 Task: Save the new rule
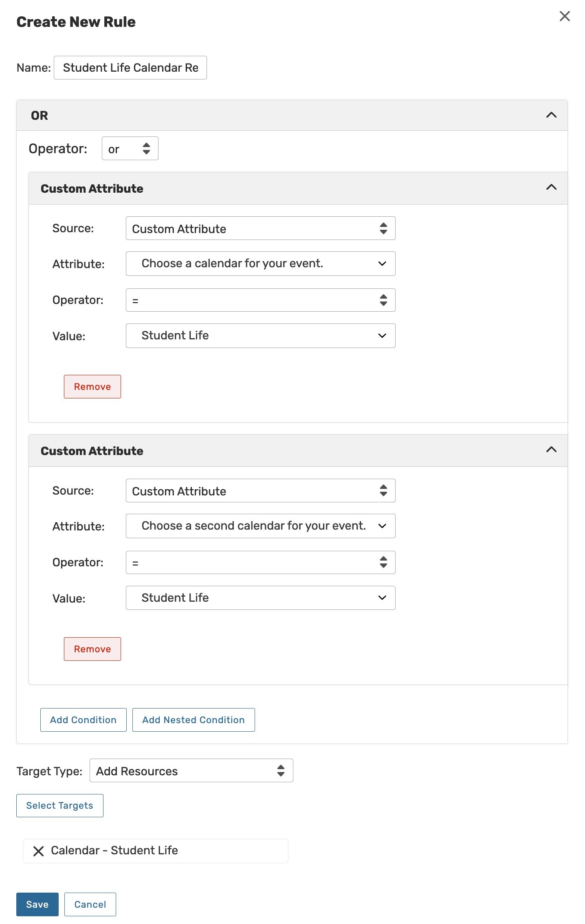pyautogui.click(x=37, y=904)
